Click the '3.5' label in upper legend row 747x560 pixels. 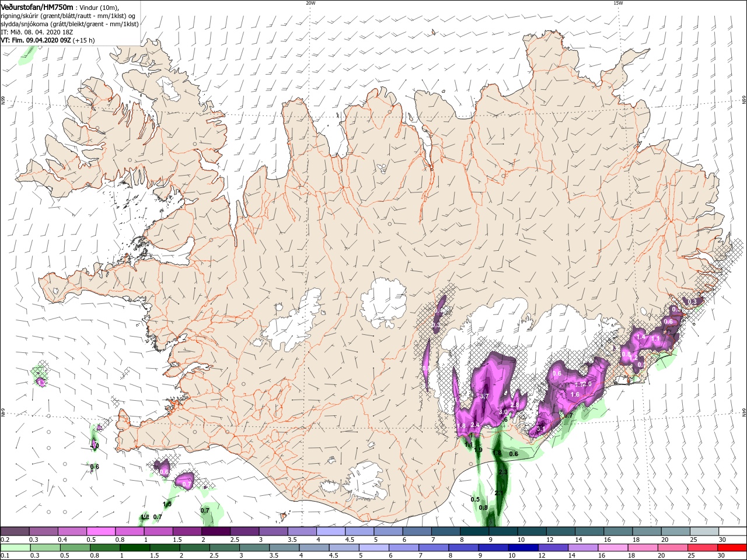pyautogui.click(x=292, y=539)
